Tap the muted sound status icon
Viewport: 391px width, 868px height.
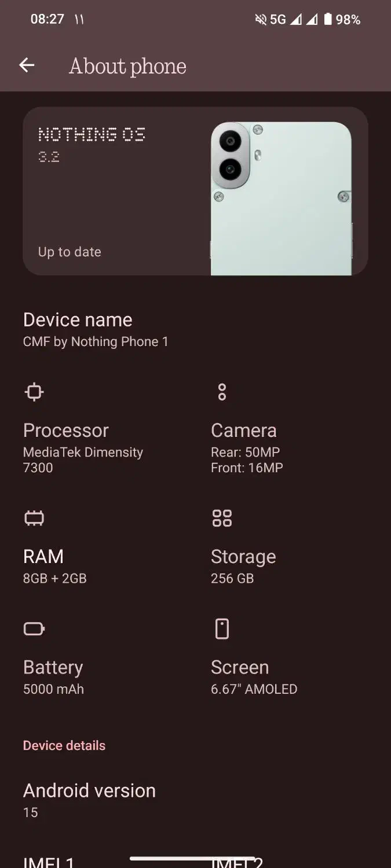[x=261, y=20]
